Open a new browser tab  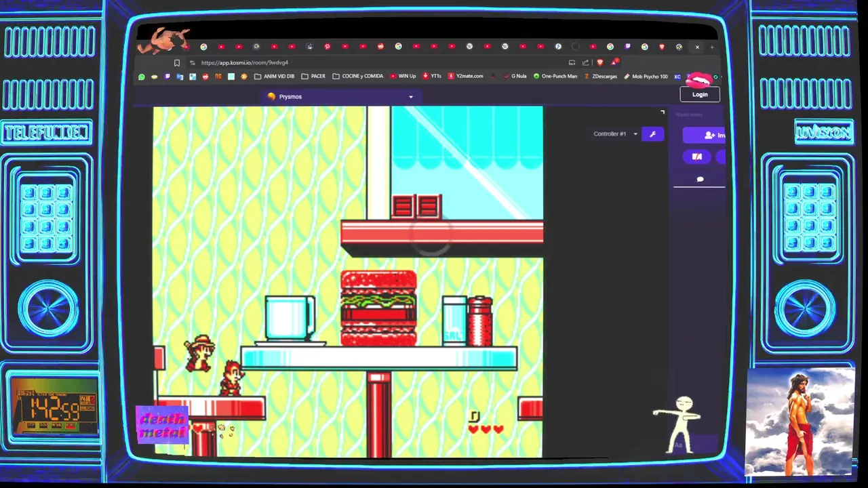coord(712,47)
